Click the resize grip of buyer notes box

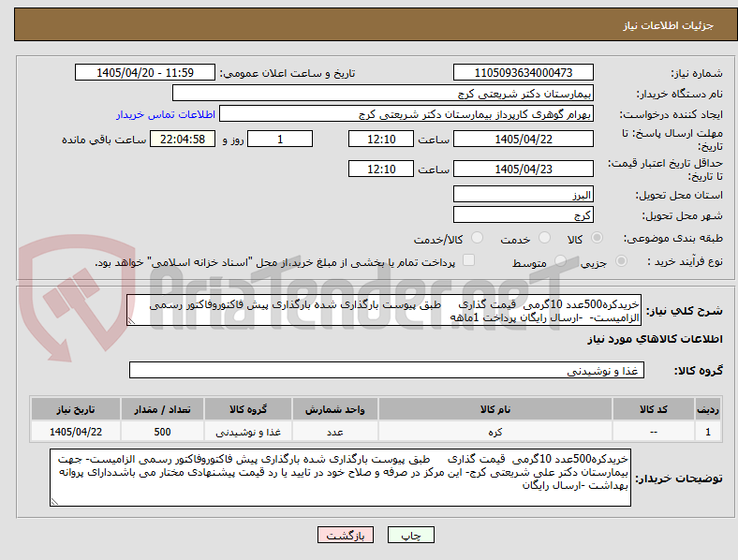(x=54, y=502)
